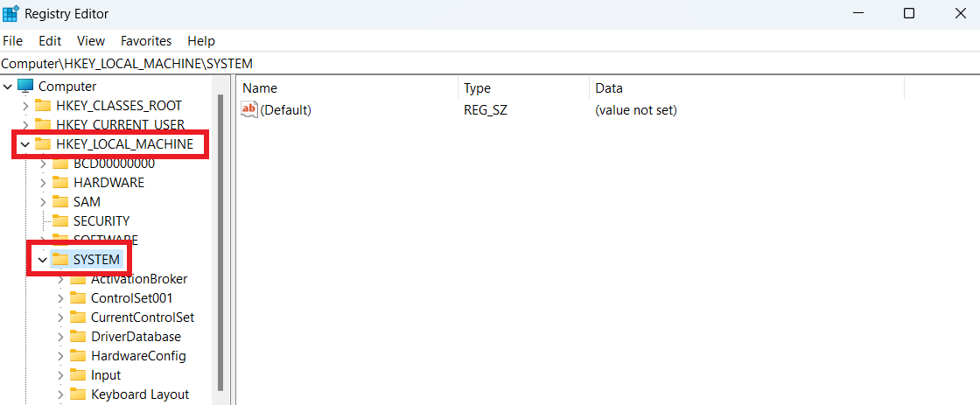The image size is (980, 405).
Task: Select the DriverDatabase label
Action: pos(136,337)
